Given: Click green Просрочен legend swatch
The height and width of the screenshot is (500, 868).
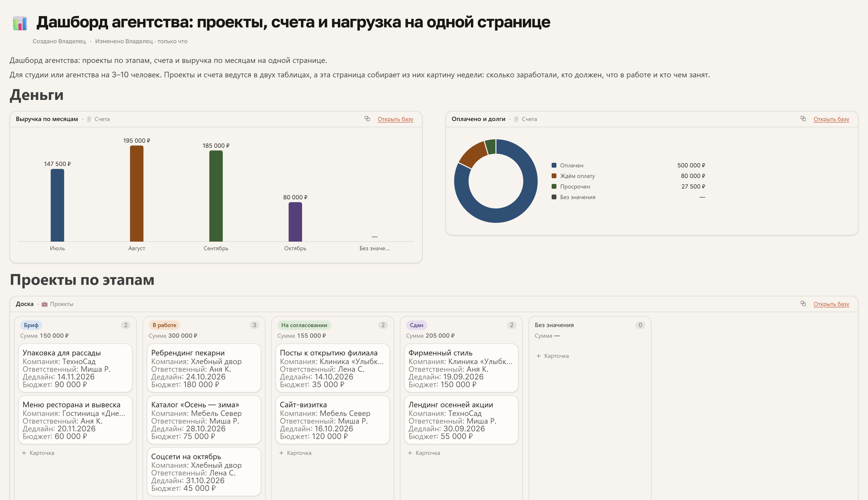Looking at the screenshot, I should click(554, 186).
